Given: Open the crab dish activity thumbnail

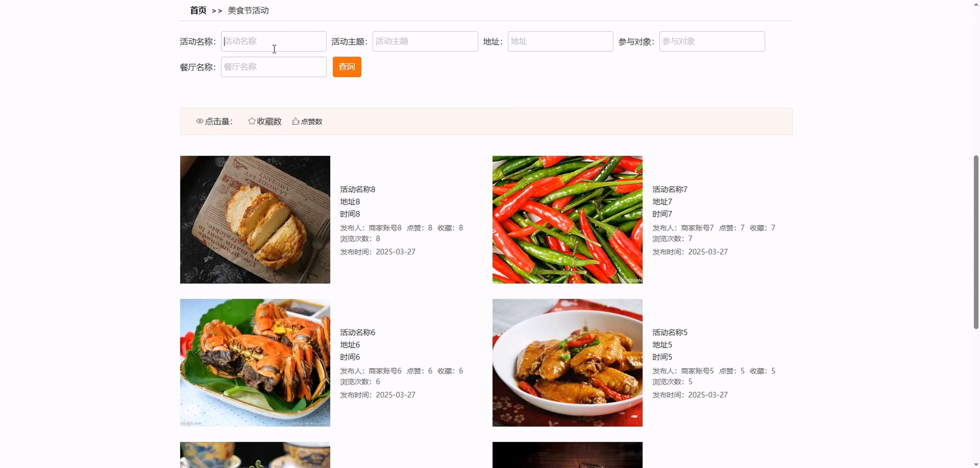Looking at the screenshot, I should click(255, 362).
